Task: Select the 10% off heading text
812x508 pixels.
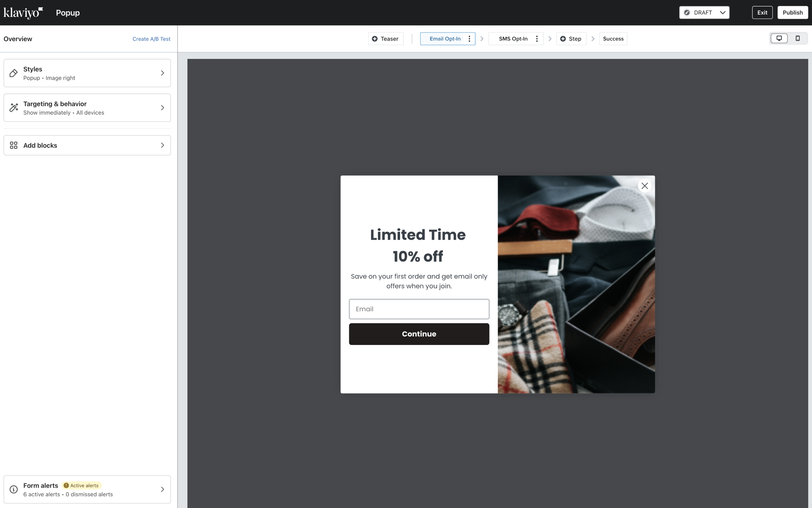Action: pos(418,256)
